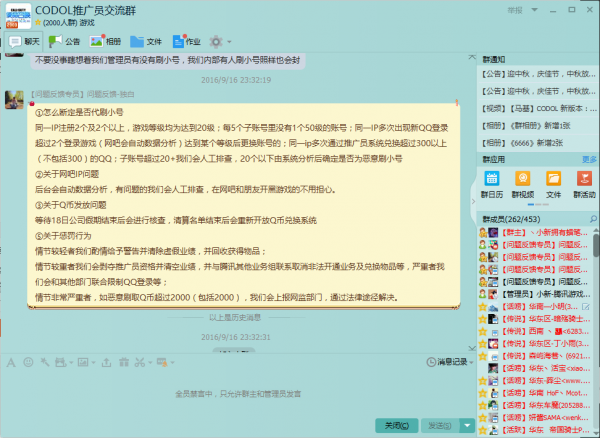The width and height of the screenshot is (600, 438).
Task: Select member 【活跃】妍番SAMA
Action: coord(535,418)
